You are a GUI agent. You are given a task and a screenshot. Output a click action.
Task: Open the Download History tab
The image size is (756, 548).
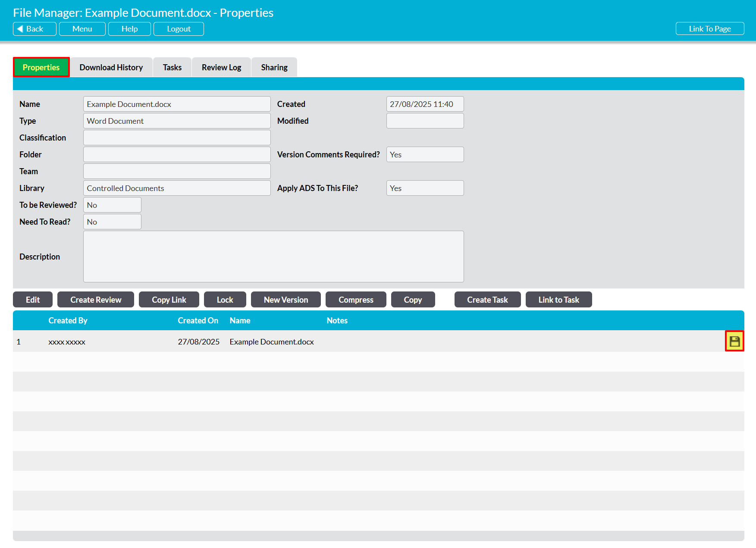coord(111,67)
